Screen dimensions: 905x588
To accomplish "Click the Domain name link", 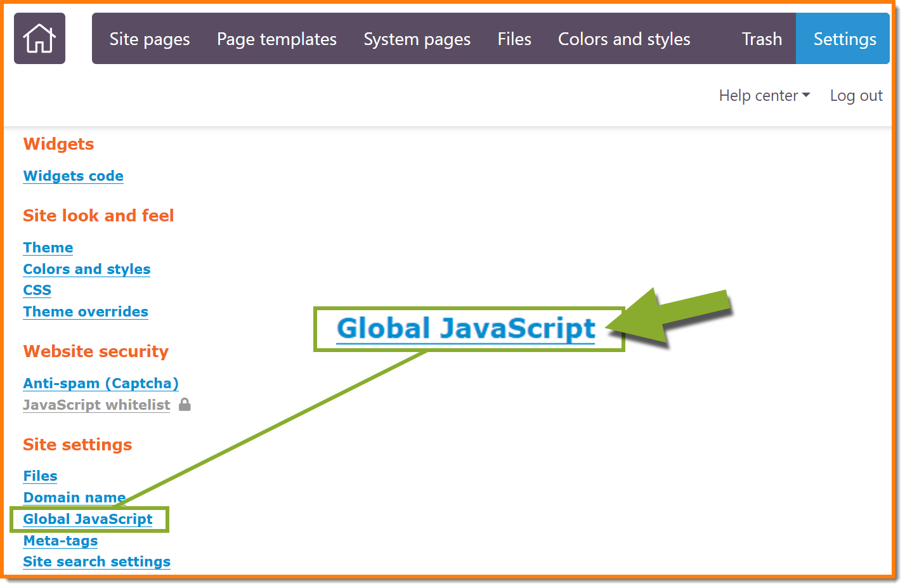I will (74, 497).
